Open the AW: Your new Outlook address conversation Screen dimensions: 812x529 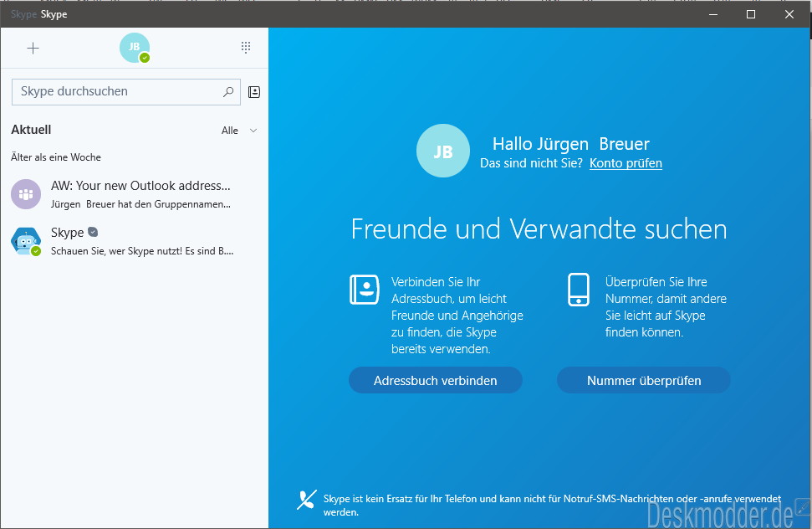134,194
